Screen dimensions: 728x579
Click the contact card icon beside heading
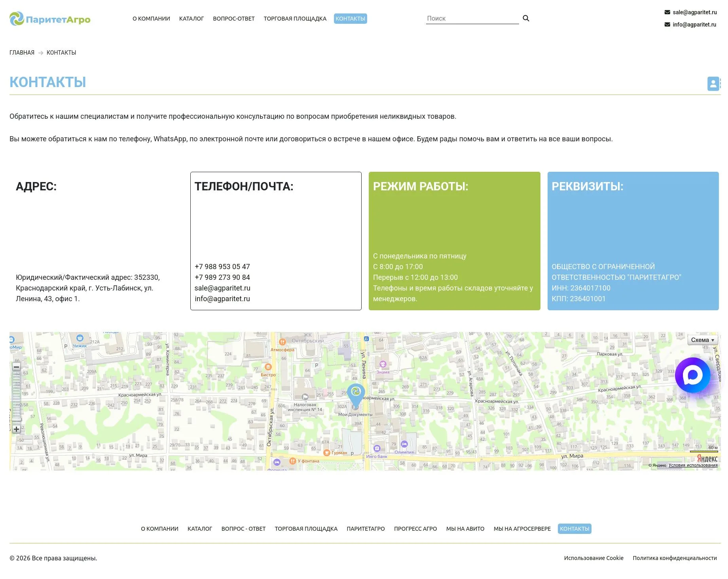click(713, 84)
